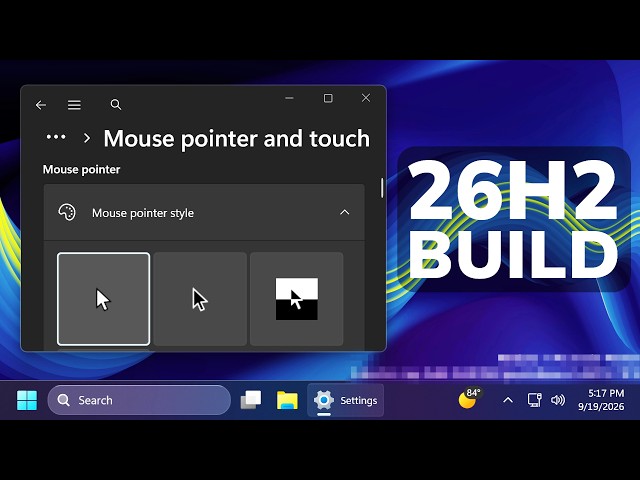Image resolution: width=640 pixels, height=480 pixels.
Task: Open the clock showing 5:17 PM
Action: click(x=601, y=400)
